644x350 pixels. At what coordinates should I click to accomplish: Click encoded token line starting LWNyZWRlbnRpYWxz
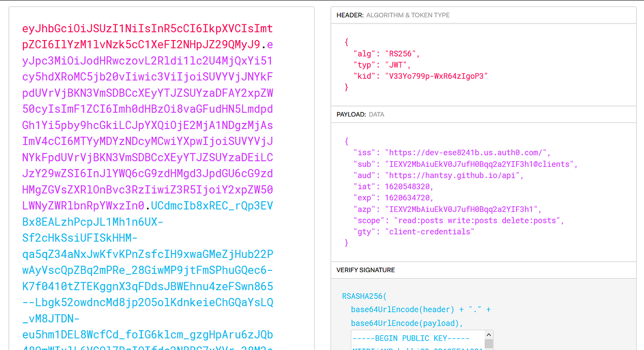[x=148, y=206]
